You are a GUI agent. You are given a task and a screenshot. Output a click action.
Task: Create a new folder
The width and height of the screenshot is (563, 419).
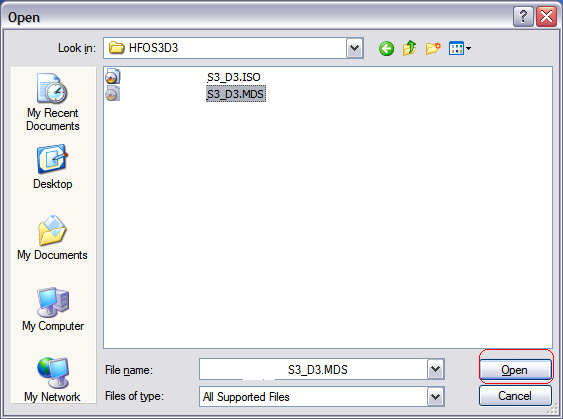coord(433,48)
